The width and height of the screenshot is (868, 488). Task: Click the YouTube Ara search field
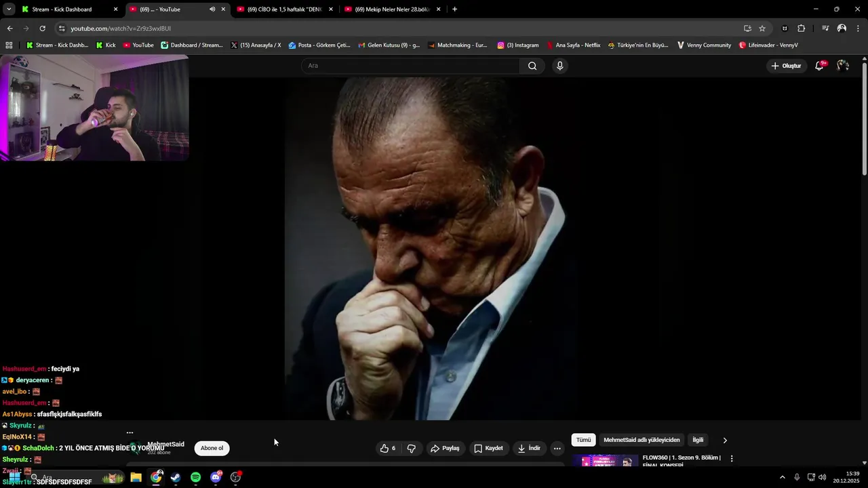pyautogui.click(x=410, y=66)
